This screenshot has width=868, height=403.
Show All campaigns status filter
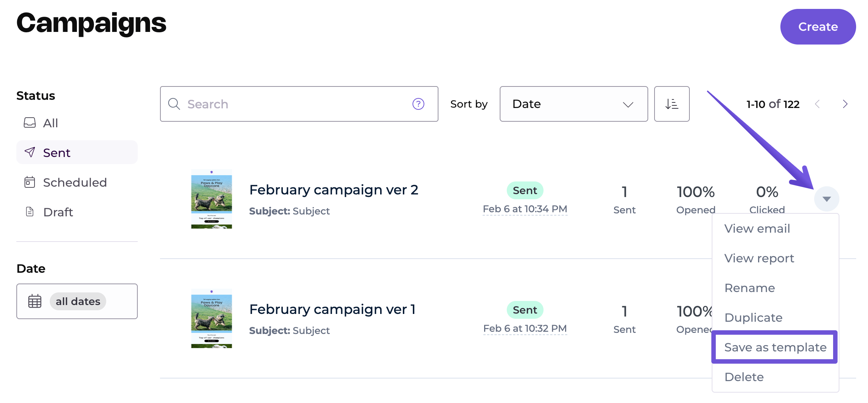[50, 123]
